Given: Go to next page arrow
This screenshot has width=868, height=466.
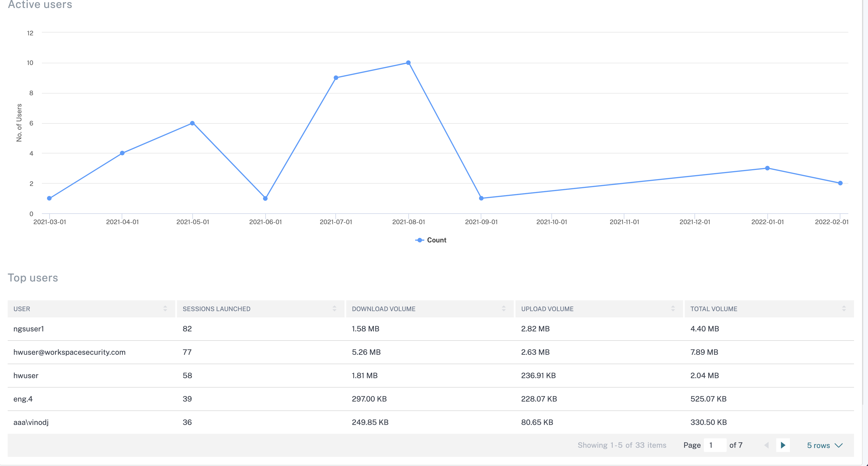Looking at the screenshot, I should [x=783, y=445].
